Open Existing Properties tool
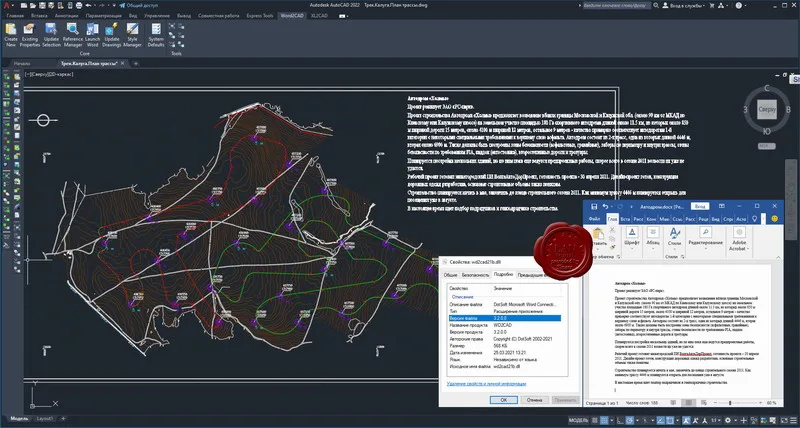 point(30,35)
